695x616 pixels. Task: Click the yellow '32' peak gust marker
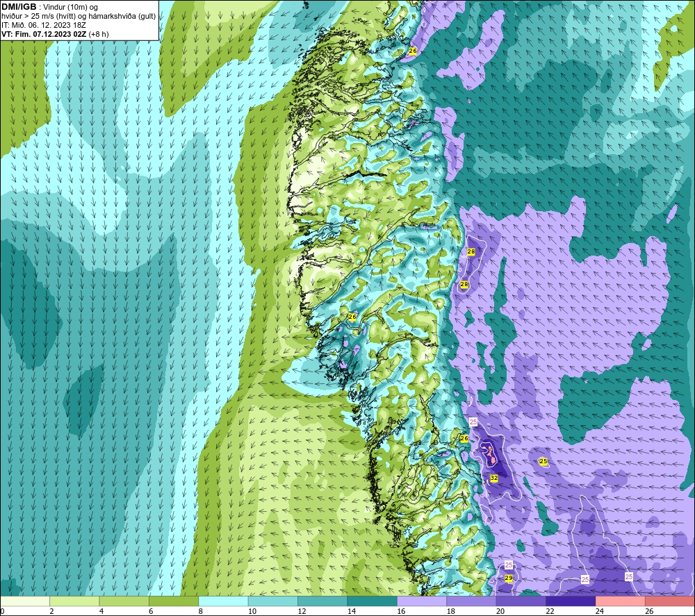point(493,478)
